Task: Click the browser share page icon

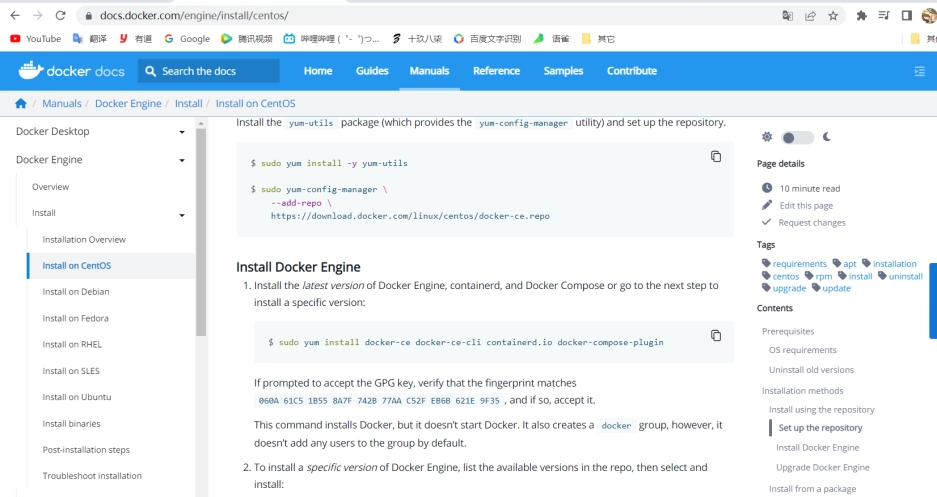Action: pyautogui.click(x=810, y=16)
